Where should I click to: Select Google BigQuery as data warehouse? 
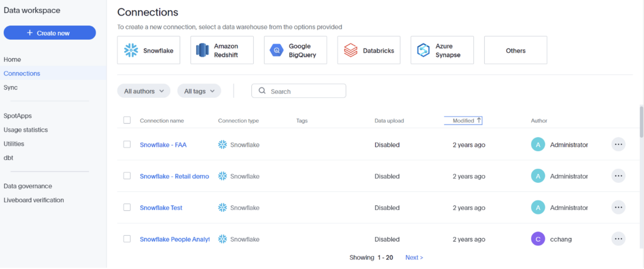pos(276,50)
